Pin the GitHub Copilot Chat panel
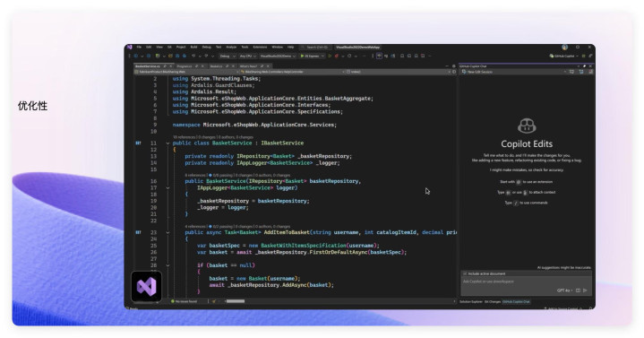 click(x=585, y=65)
